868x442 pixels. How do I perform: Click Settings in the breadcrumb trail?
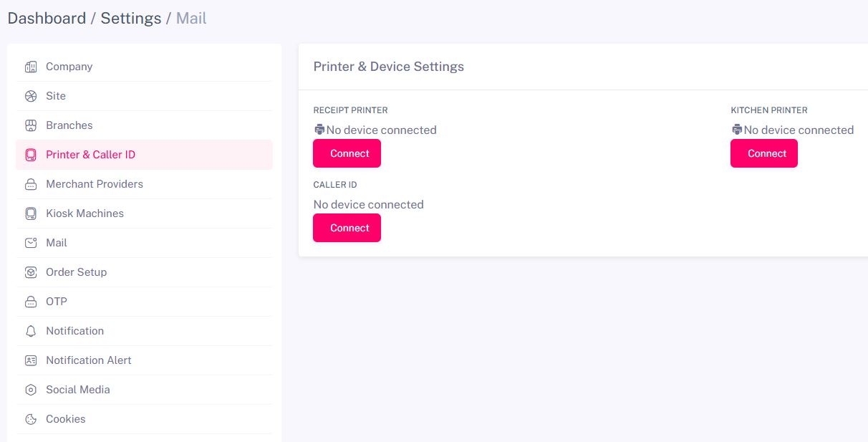point(130,17)
